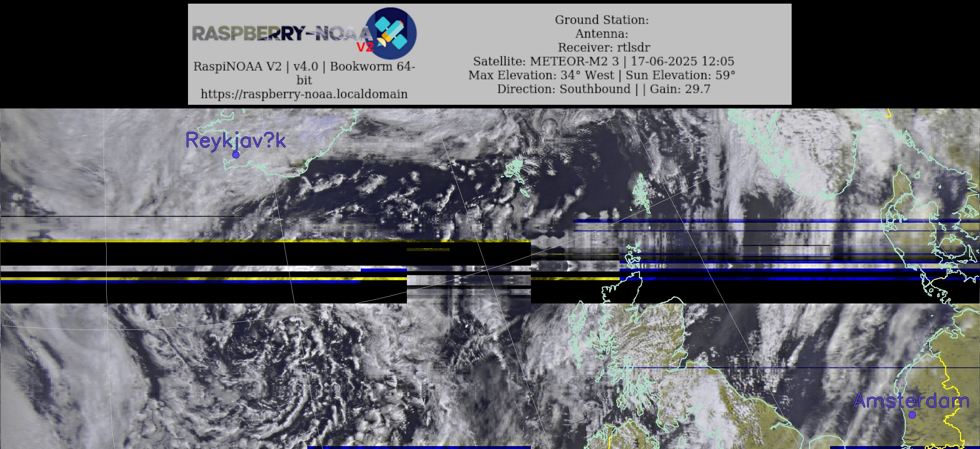
Task: Click the blue dot marking Reykjavik
Action: point(236,155)
